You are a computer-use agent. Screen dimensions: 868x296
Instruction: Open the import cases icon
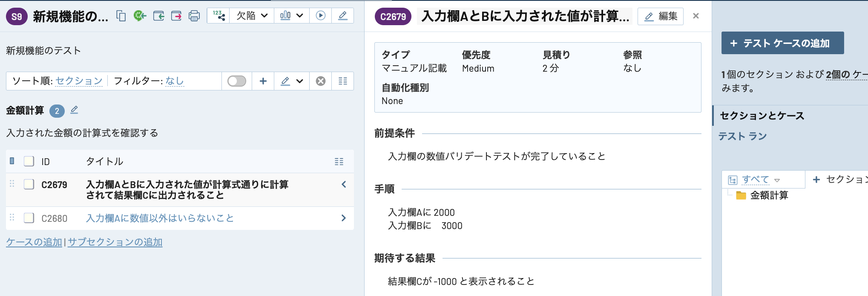pos(158,16)
